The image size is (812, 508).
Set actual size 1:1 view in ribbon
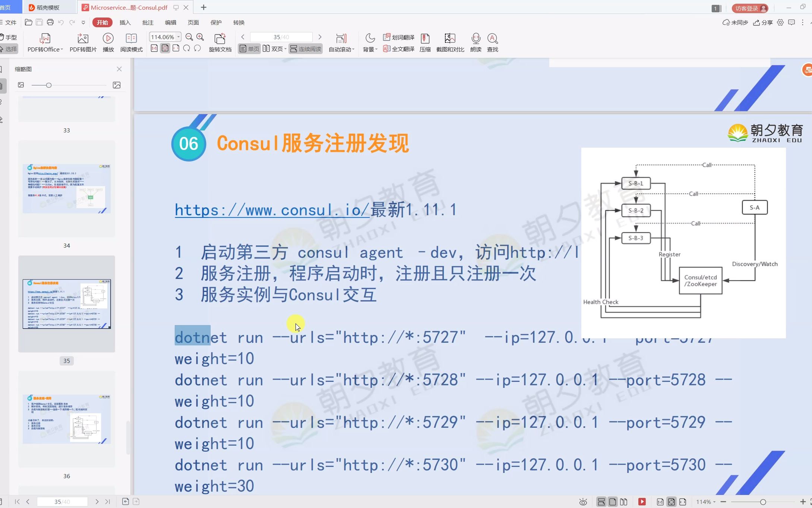tap(154, 48)
